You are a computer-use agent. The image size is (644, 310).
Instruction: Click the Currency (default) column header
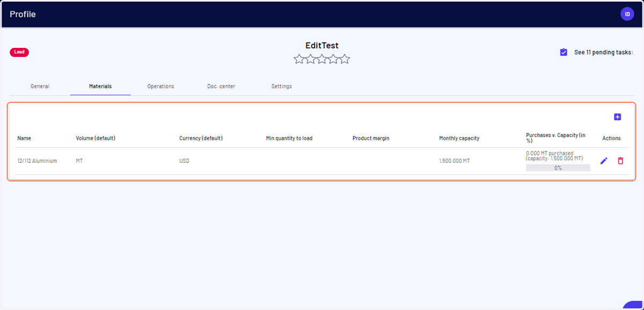[201, 138]
